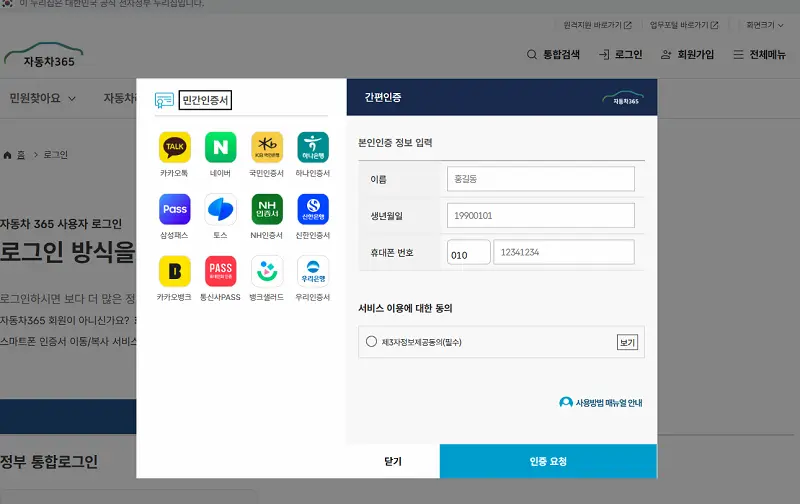Click the 생년월일 input field
Screen dimensions: 800x504
click(541, 216)
